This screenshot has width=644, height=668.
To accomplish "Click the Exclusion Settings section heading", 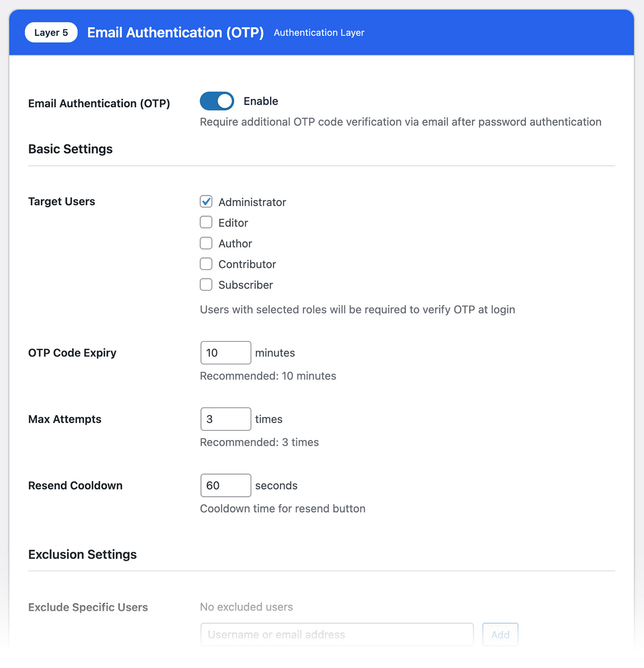I will [82, 555].
